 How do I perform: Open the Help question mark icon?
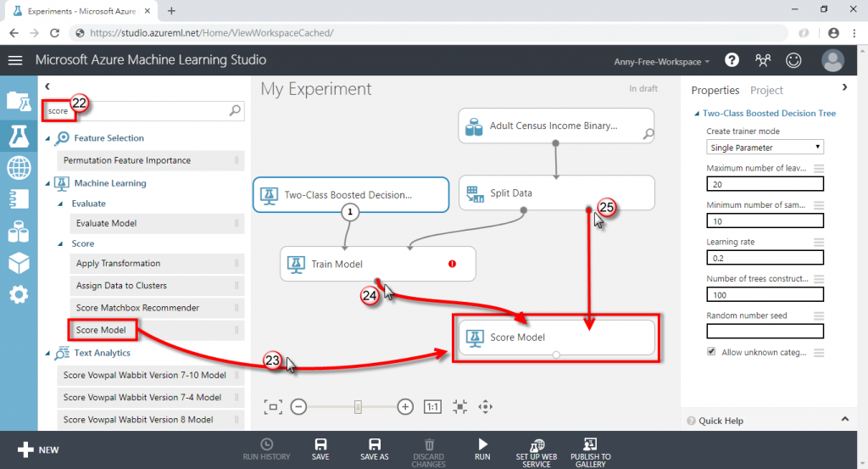pyautogui.click(x=732, y=60)
